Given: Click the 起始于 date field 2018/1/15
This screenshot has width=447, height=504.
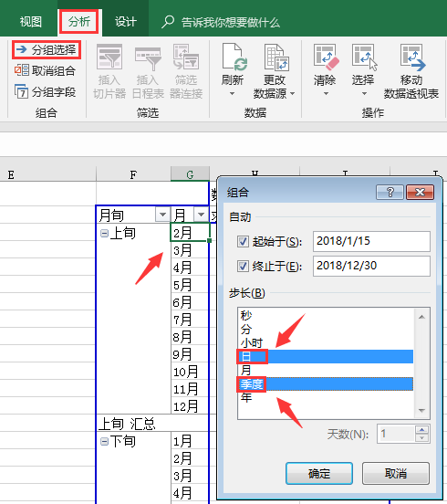Looking at the screenshot, I should (x=371, y=241).
